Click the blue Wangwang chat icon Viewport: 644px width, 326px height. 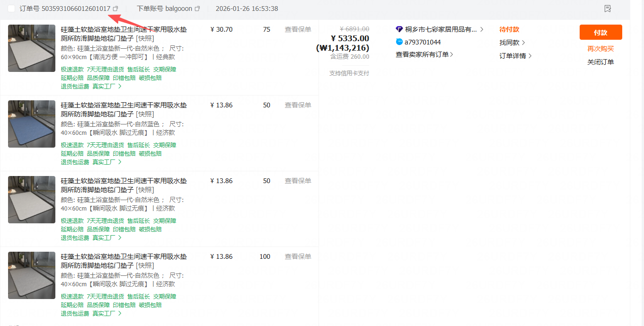tap(399, 42)
